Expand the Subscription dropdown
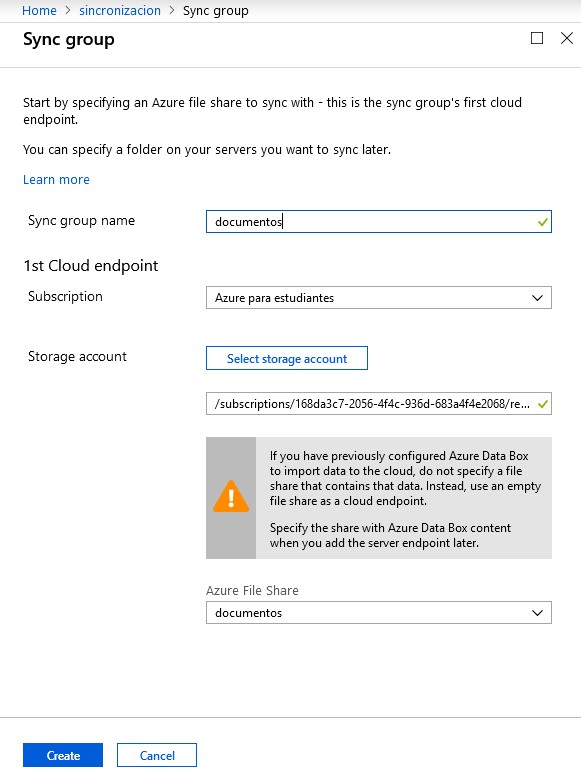 click(379, 298)
